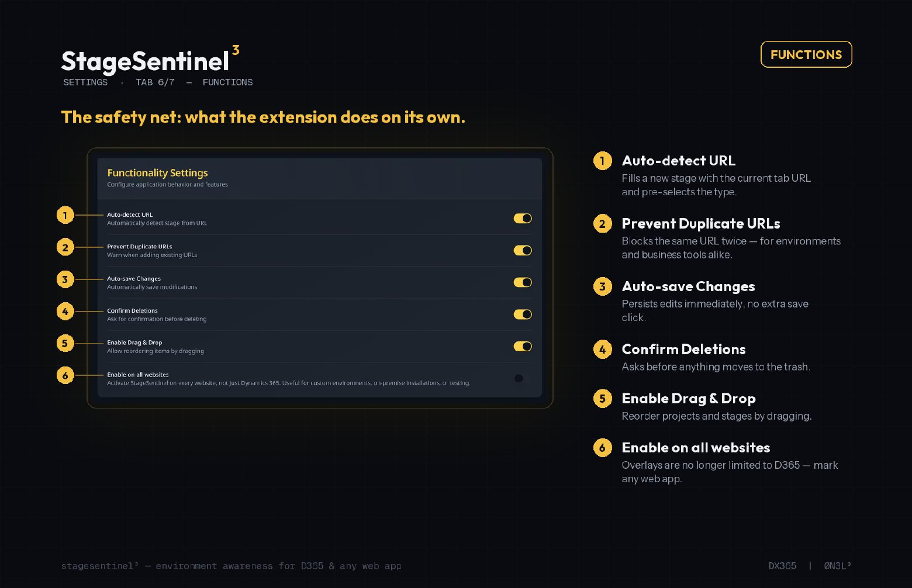Image resolution: width=912 pixels, height=588 pixels.
Task: Click 'Automatically save modifications' description
Action: click(152, 287)
